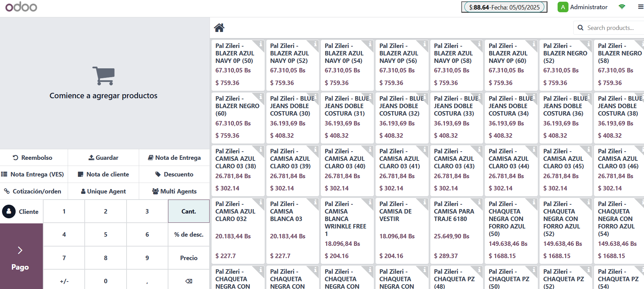Add CHAQUETA PZ (48) product
The image size is (644, 289).
tap(457, 277)
